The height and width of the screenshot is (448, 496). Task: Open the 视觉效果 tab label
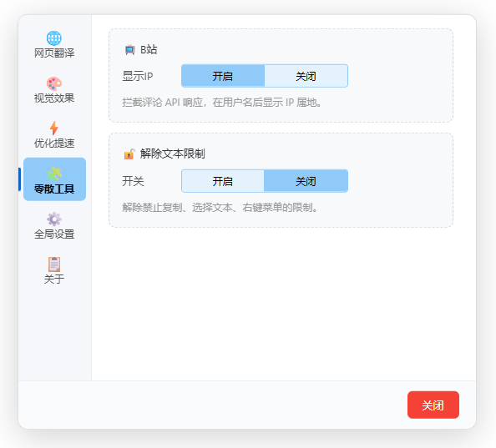pyautogui.click(x=54, y=98)
